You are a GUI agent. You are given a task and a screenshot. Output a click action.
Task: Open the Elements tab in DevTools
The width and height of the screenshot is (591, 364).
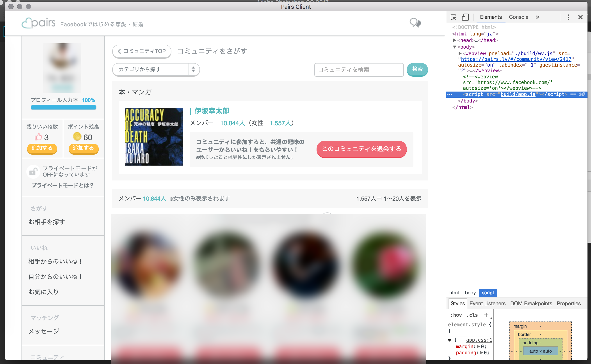pyautogui.click(x=491, y=17)
